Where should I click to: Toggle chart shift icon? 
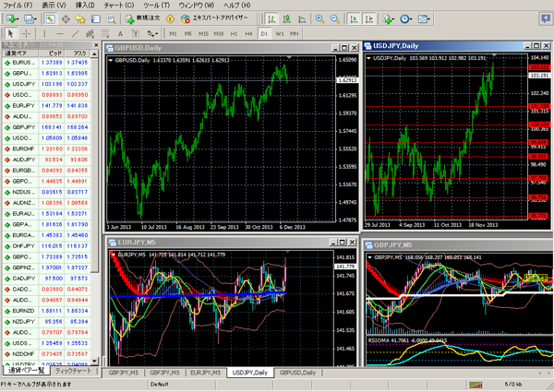[368, 18]
